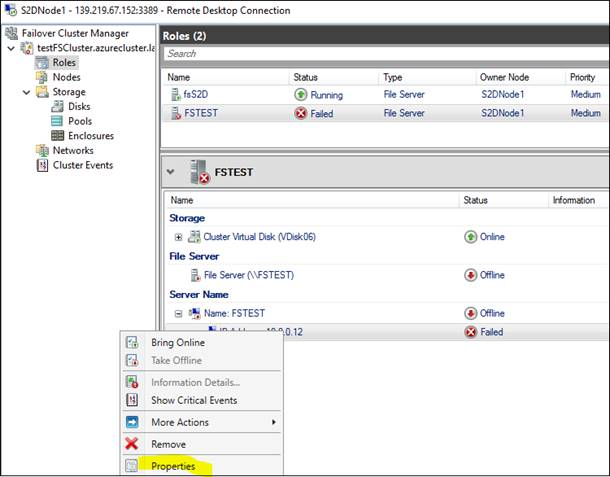This screenshot has width=610, height=477.
Task: Click the Disks icon under Storage
Action: 58,107
